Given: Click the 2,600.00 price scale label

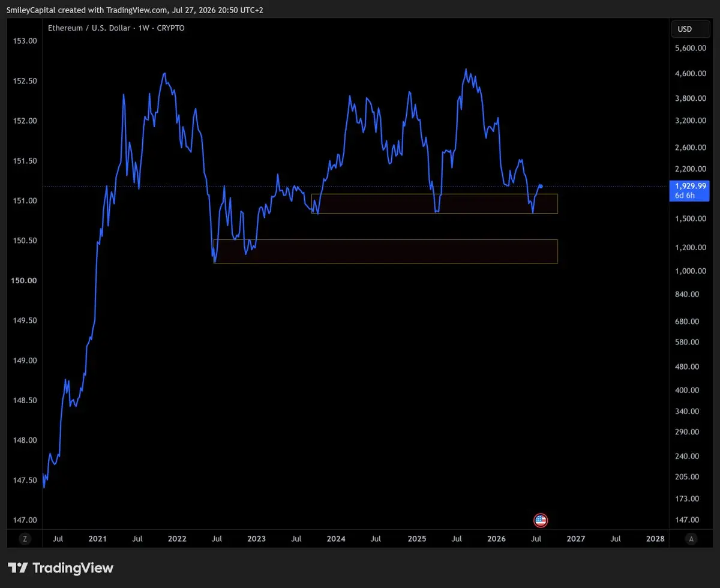Looking at the screenshot, I should click(x=690, y=148).
